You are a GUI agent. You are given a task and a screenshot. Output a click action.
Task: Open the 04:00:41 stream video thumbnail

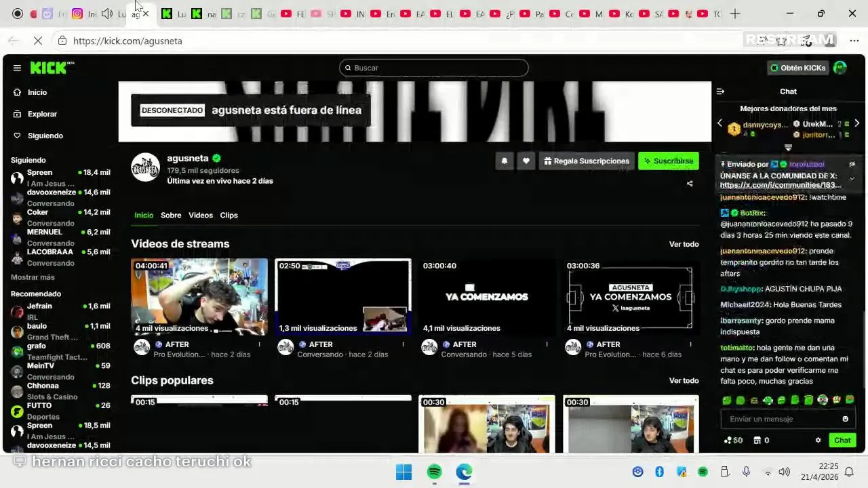point(199,297)
